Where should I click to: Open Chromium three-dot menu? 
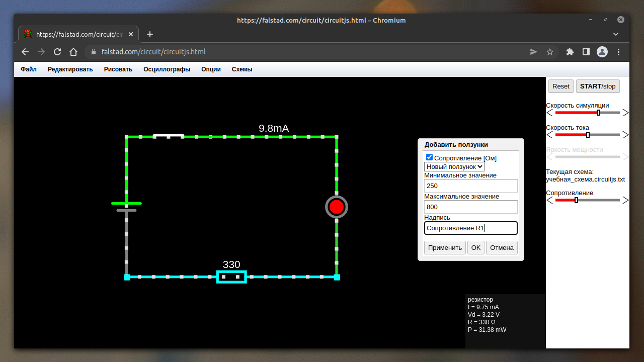tap(619, 52)
